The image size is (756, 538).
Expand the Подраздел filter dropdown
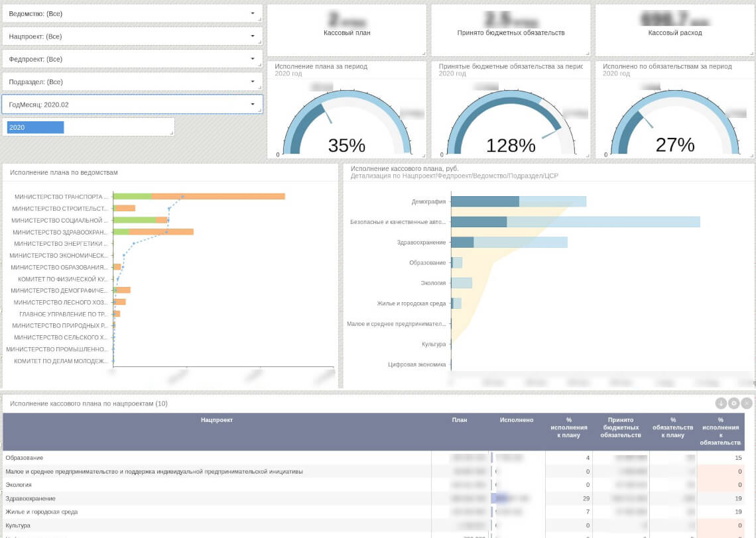(x=132, y=82)
